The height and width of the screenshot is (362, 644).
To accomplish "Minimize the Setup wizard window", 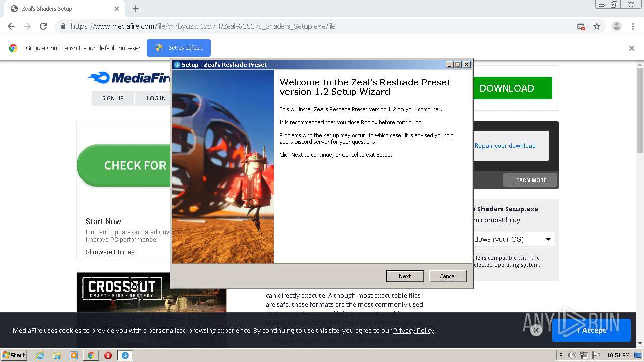I will click(x=449, y=65).
